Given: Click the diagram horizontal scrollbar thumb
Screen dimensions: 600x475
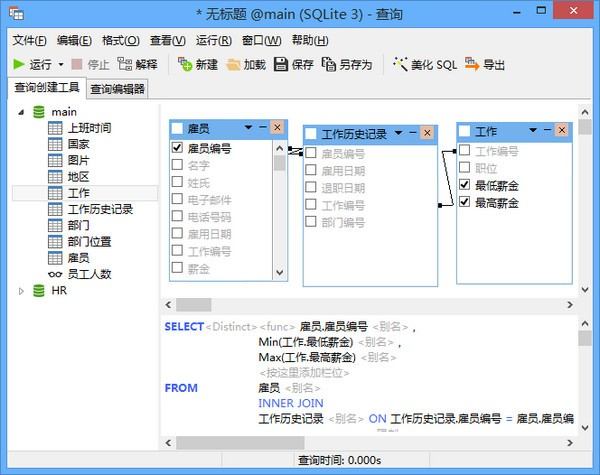Looking at the screenshot, I should click(193, 305).
